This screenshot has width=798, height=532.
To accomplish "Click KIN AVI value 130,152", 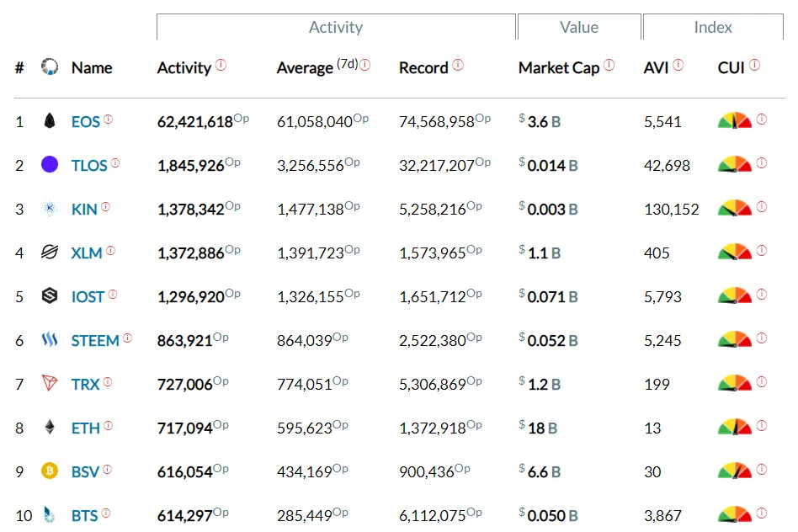I will [671, 210].
